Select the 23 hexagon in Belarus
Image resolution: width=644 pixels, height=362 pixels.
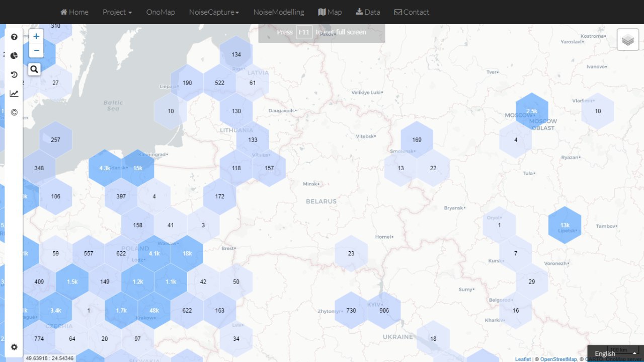click(x=351, y=254)
